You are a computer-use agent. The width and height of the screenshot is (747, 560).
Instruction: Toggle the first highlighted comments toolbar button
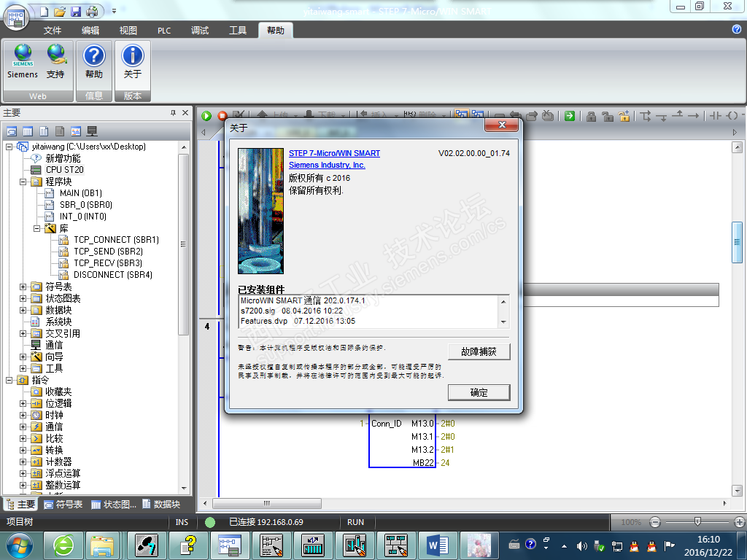[461, 114]
